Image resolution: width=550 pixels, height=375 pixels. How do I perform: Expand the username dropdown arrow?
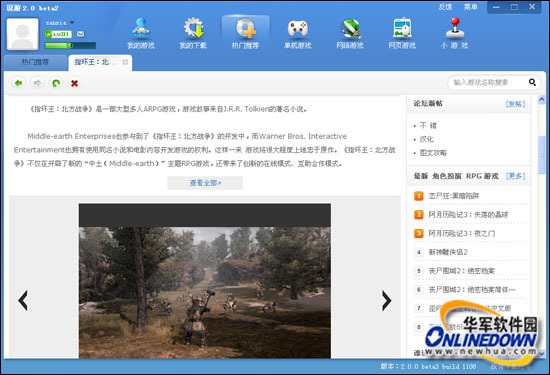pyautogui.click(x=72, y=22)
